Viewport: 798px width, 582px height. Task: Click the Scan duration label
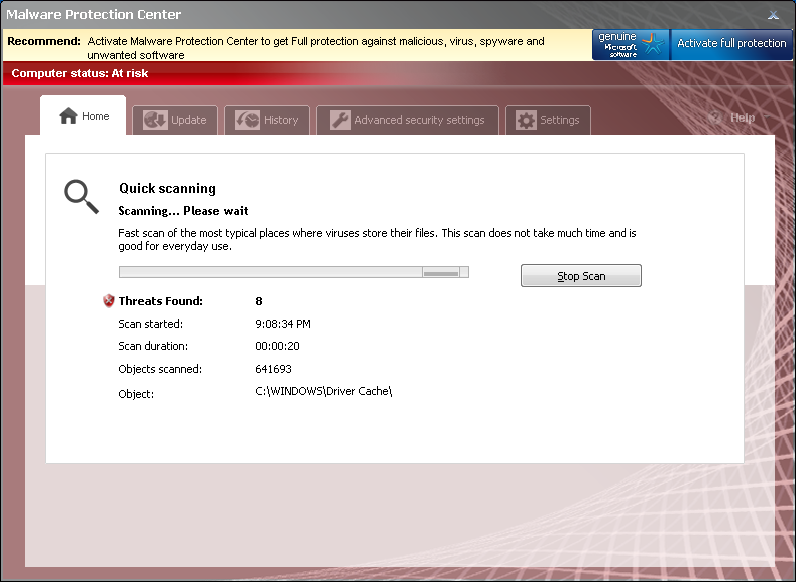153,346
